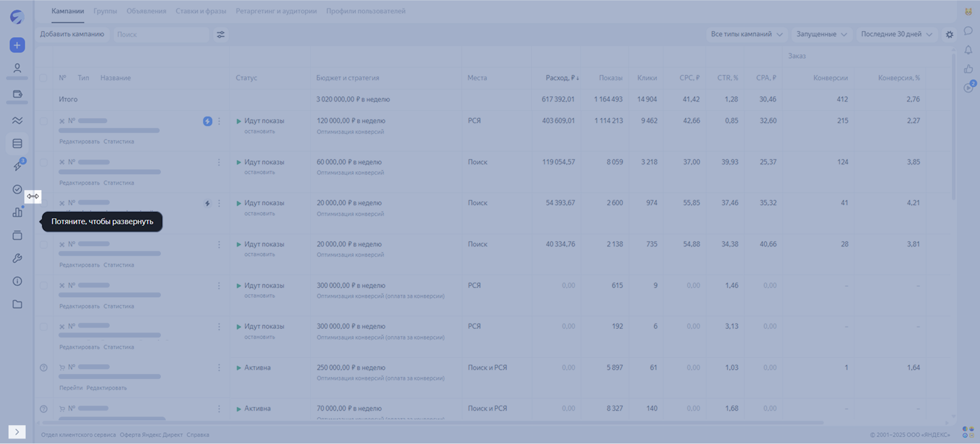Open table settings gear icon
The height and width of the screenshot is (444, 980).
pos(950,35)
